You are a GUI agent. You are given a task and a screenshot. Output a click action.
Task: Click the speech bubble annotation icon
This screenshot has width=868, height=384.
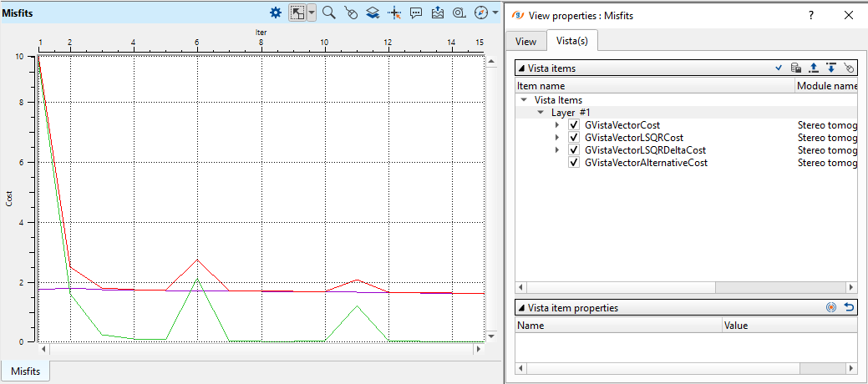[x=416, y=13]
